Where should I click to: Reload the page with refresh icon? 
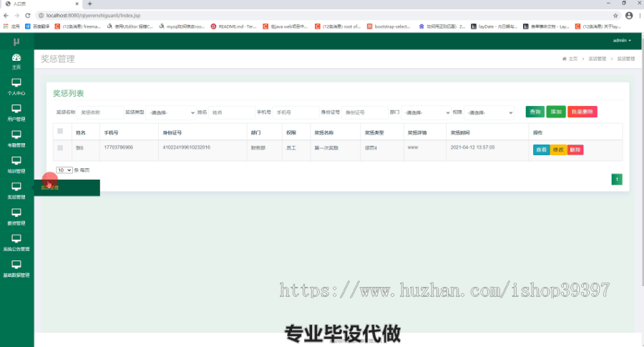tap(27, 16)
